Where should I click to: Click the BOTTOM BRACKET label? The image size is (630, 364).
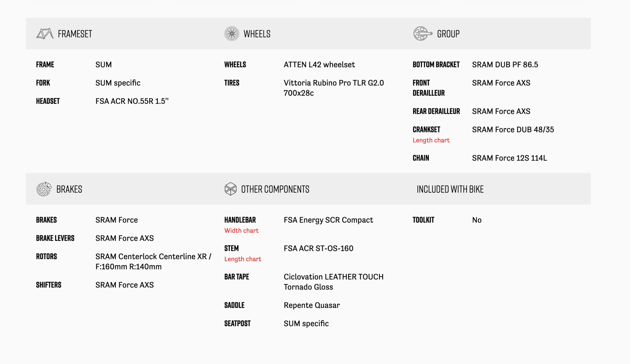point(436,65)
